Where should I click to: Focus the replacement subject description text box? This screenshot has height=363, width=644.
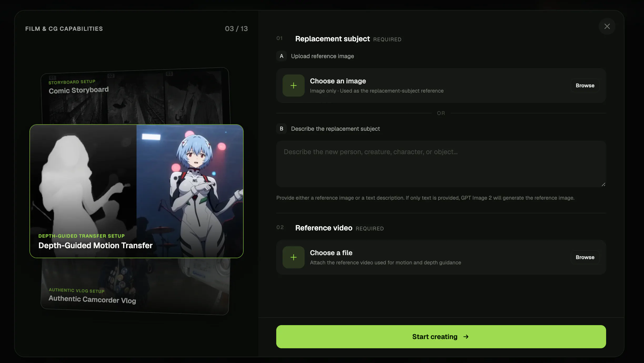click(441, 164)
